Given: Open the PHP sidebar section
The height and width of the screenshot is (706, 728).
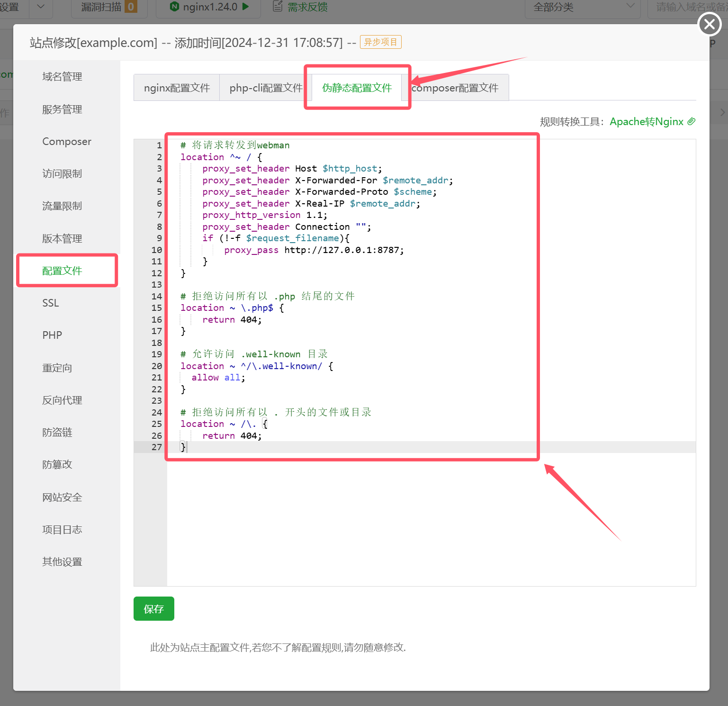Looking at the screenshot, I should (52, 335).
